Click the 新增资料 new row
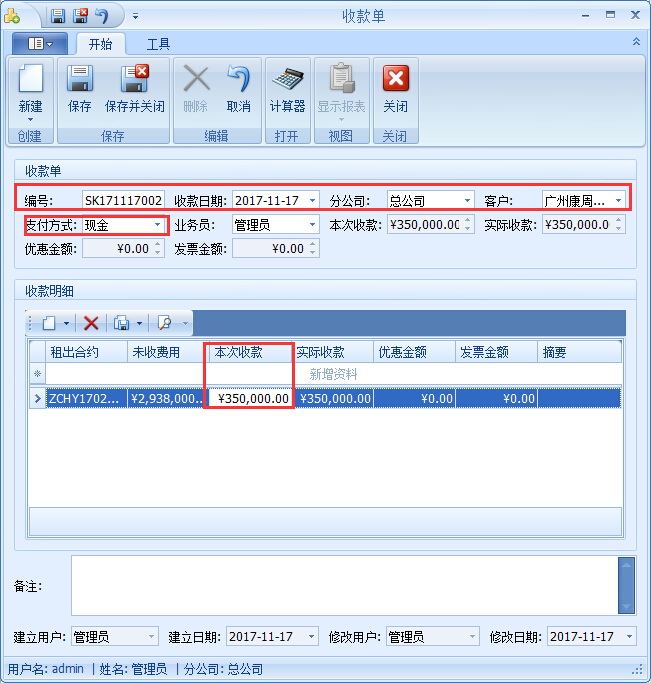651x683 pixels. [x=333, y=374]
